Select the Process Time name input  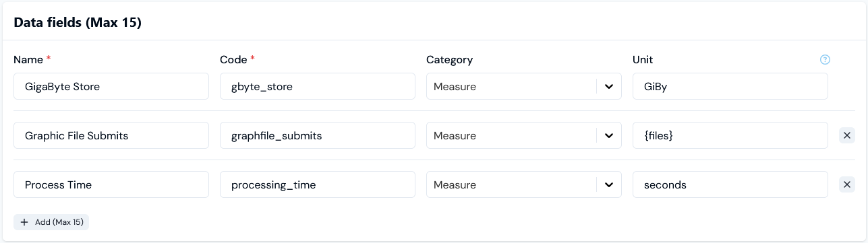tap(111, 184)
